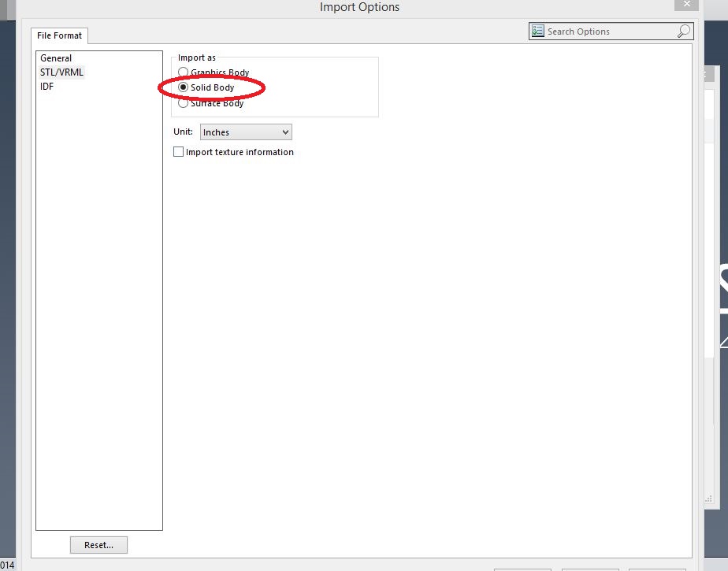Click the magnifying glass search icon
The height and width of the screenshot is (571, 728).
[684, 32]
